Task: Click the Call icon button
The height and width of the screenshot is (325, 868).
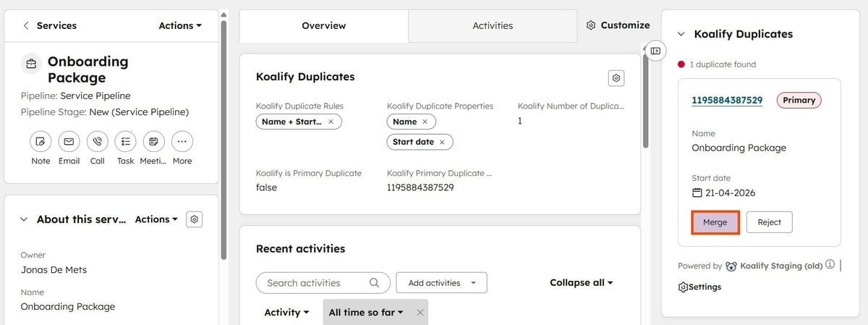Action: [x=97, y=141]
